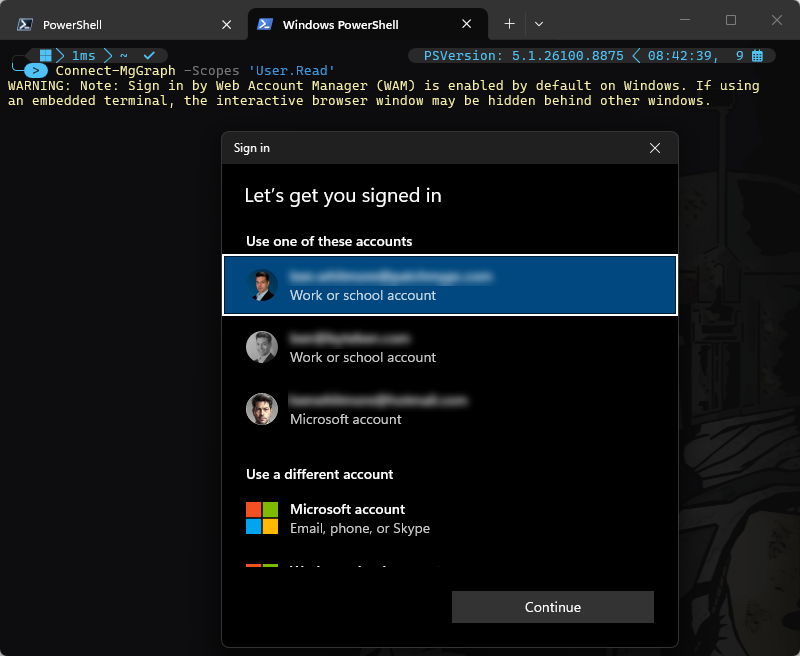Screen dimensions: 800x656
Task: Click the Microsoft logo under different account
Action: point(262,518)
